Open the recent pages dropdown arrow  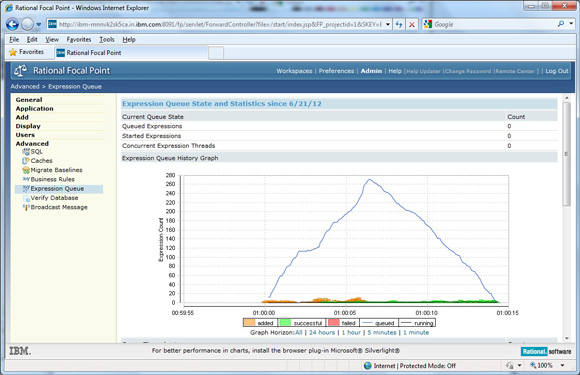(x=38, y=25)
